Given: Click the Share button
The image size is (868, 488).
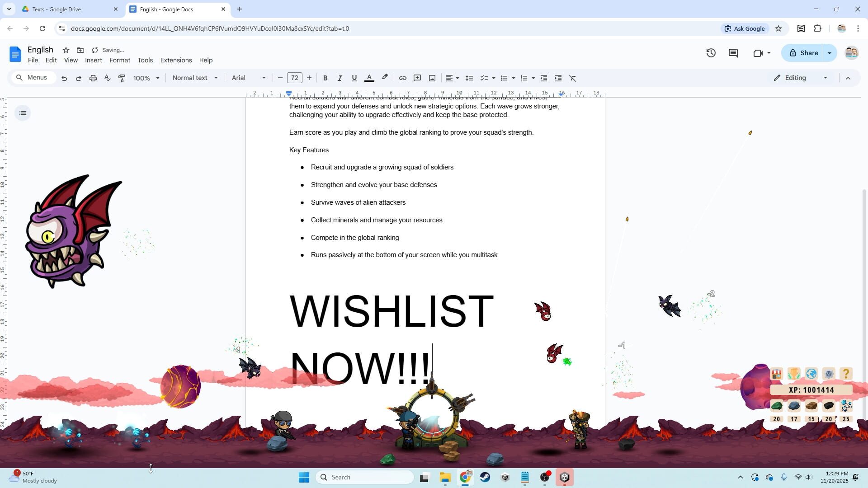Looking at the screenshot, I should pos(807,53).
